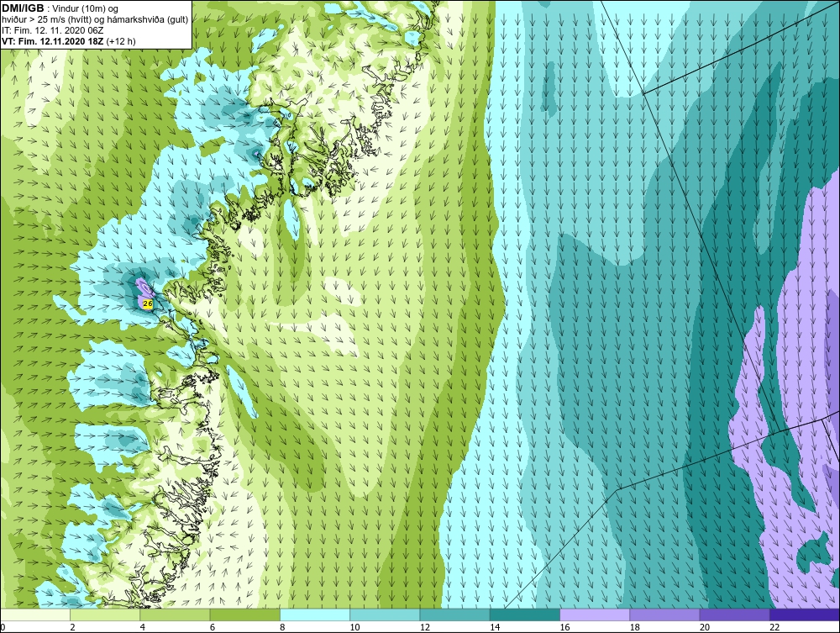Select the 4–6 m/s green legend swatch
Screen dimensions: 840x633
pos(176,615)
